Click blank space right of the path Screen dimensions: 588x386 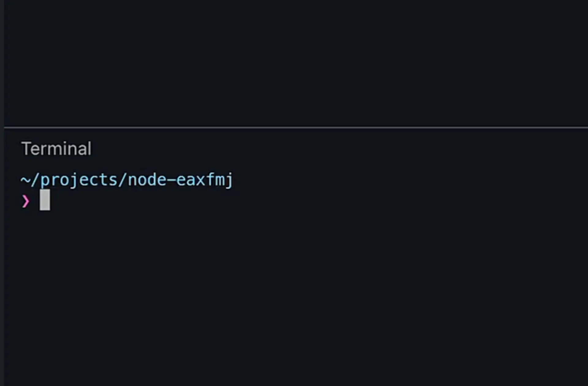410,180
